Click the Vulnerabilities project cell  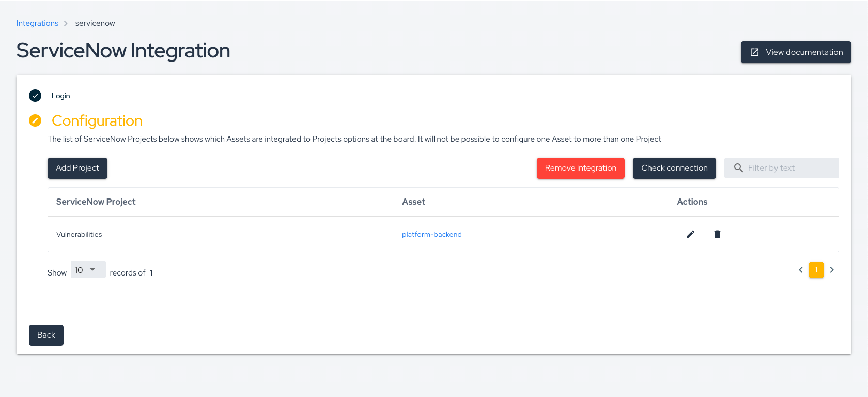pos(79,234)
